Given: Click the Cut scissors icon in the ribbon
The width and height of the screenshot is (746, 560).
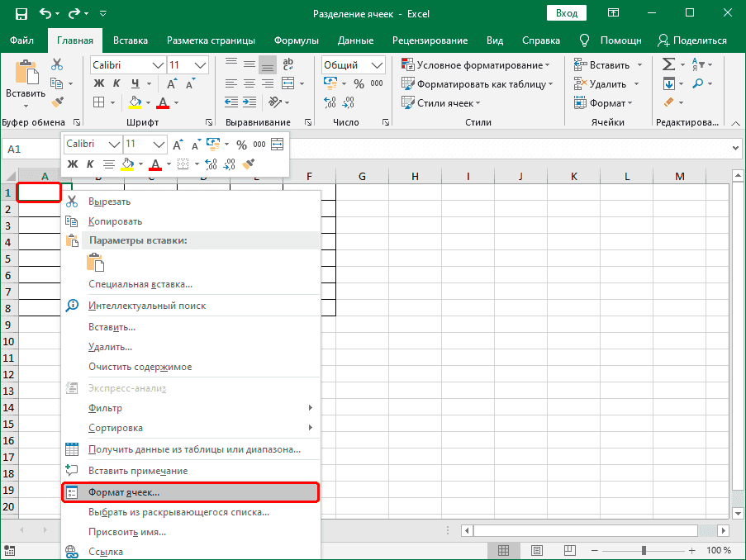Looking at the screenshot, I should (x=57, y=64).
